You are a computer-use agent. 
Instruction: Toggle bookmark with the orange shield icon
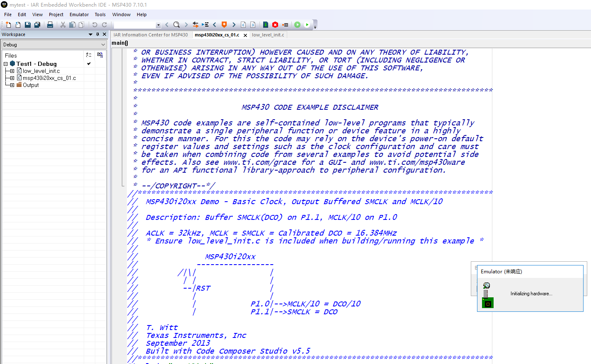point(224,25)
